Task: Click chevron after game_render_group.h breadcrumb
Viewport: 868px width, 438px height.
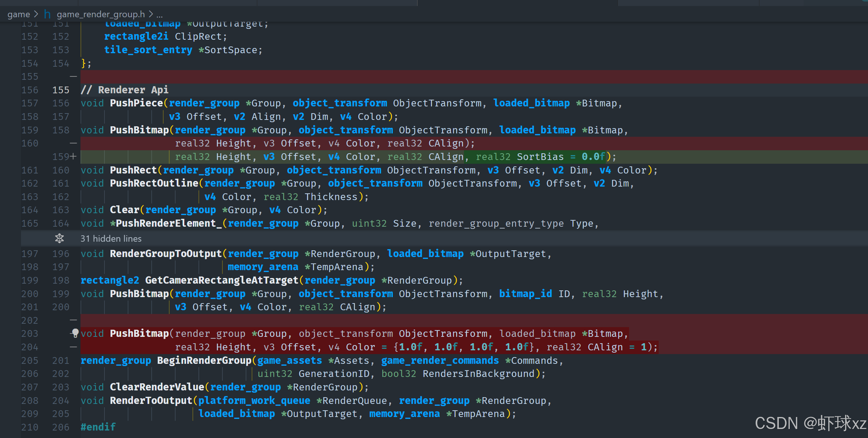Action: click(151, 14)
